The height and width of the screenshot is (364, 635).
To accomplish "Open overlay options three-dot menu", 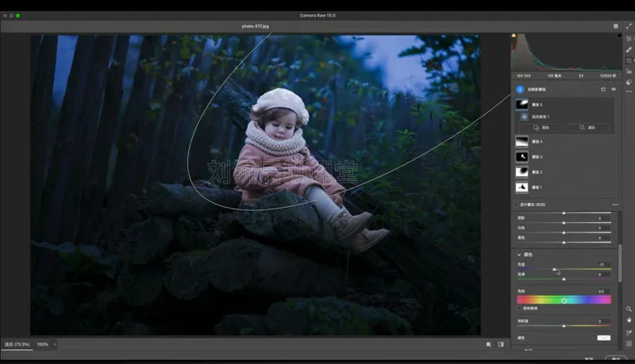I will pyautogui.click(x=614, y=205).
